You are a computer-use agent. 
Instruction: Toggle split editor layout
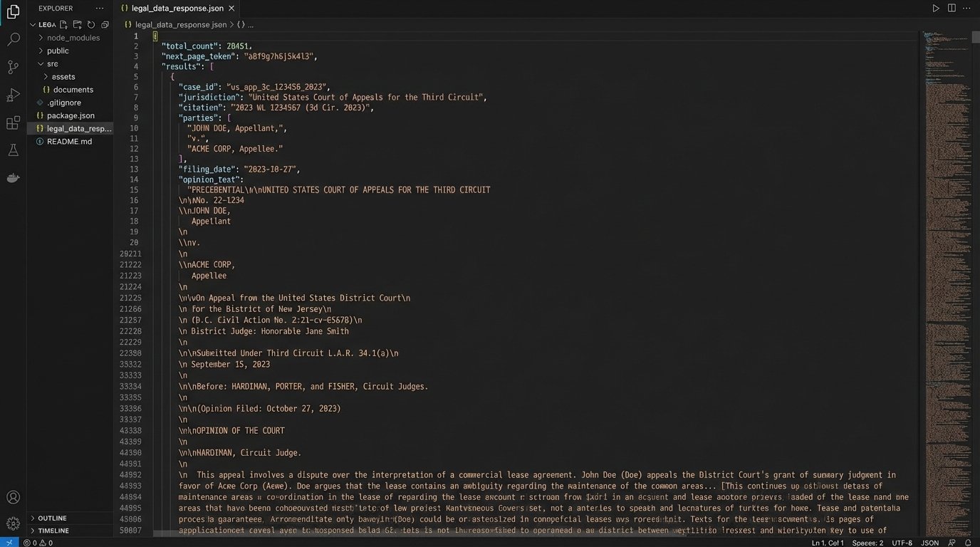point(952,8)
